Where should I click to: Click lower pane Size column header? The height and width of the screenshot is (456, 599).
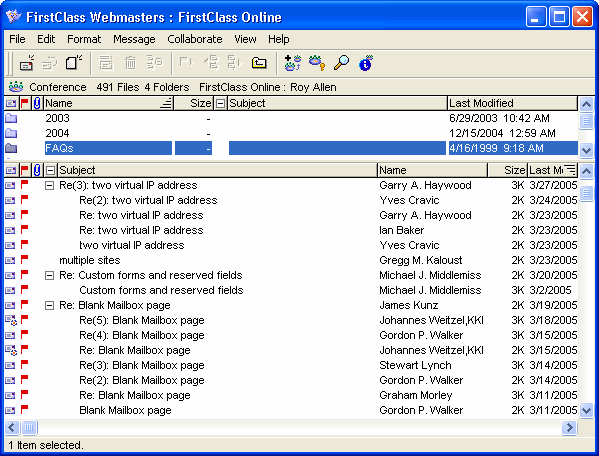(507, 170)
